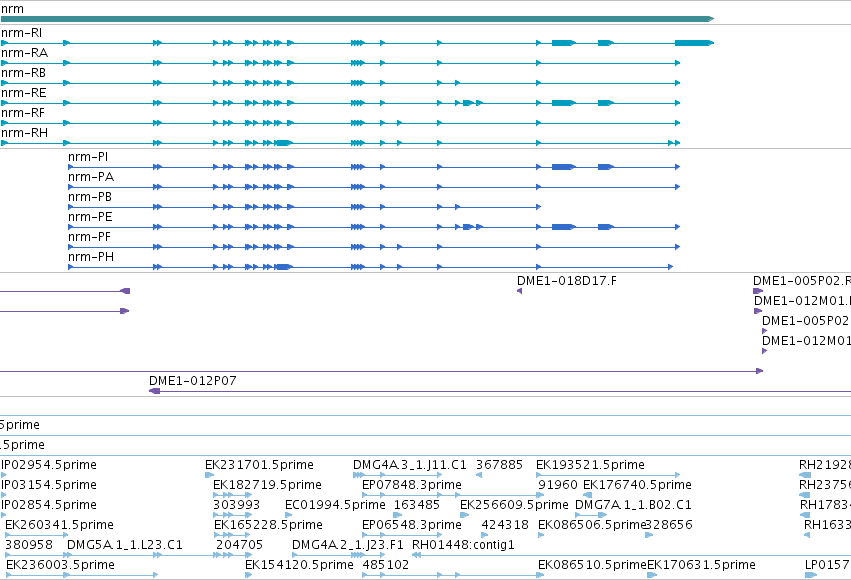
Task: Click EK165228.5prime EST label
Action: 268,525
